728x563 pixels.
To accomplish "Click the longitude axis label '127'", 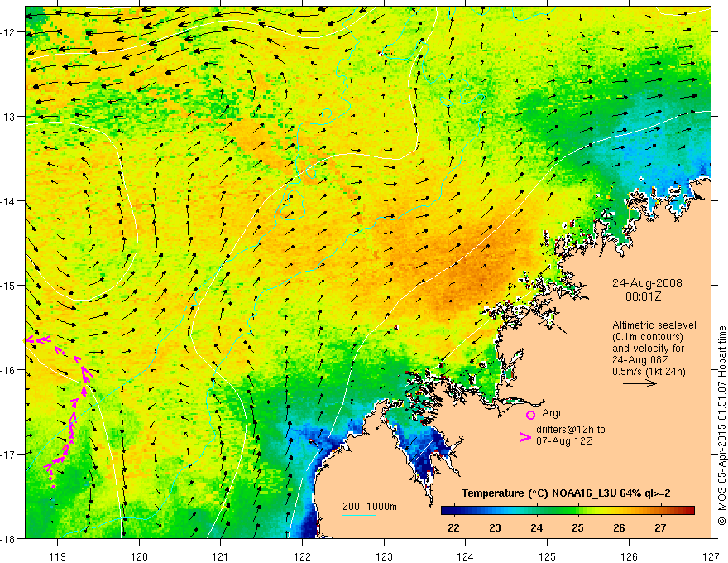I will (711, 556).
